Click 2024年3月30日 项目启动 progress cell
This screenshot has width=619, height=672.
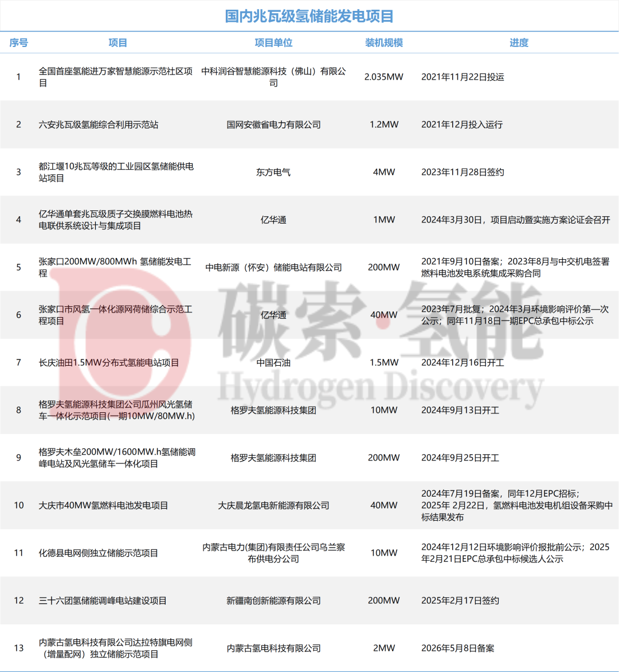click(516, 220)
